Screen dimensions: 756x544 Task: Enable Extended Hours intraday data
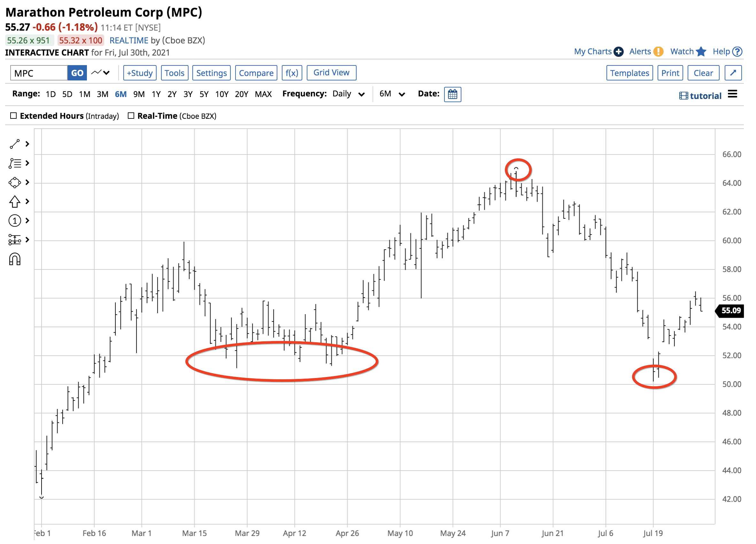click(x=14, y=116)
